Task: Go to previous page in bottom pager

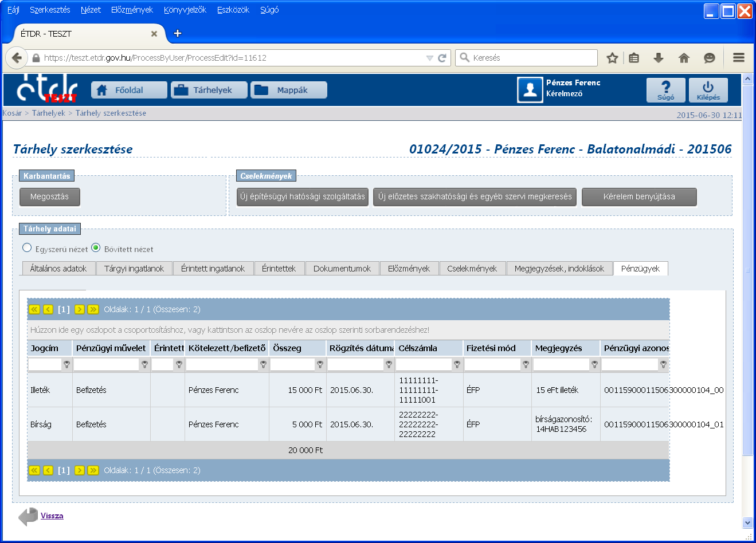Action: [x=48, y=470]
